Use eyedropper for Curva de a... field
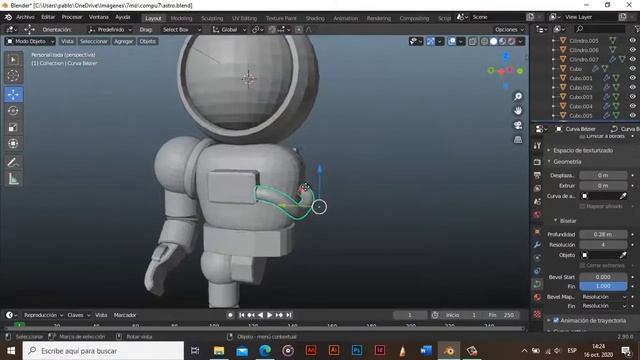 (x=623, y=196)
